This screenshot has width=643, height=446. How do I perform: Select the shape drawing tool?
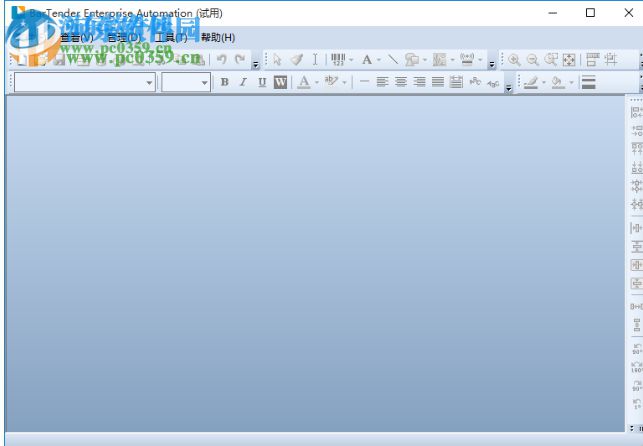(x=412, y=60)
